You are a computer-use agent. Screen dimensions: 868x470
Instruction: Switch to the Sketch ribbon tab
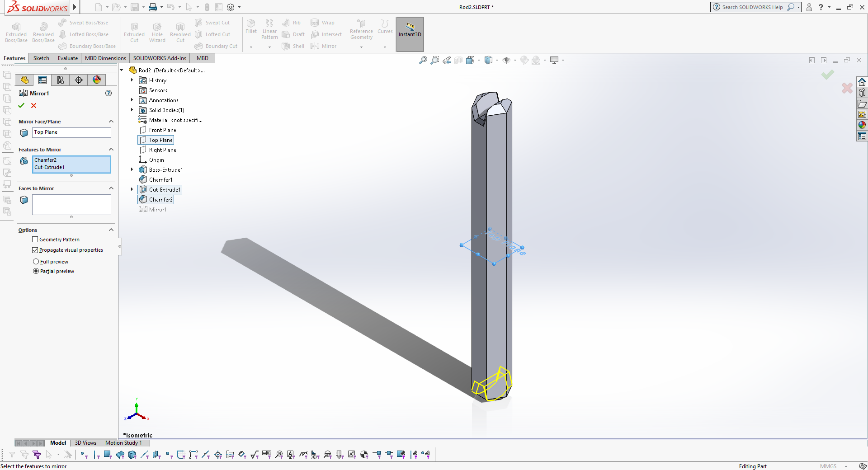41,58
